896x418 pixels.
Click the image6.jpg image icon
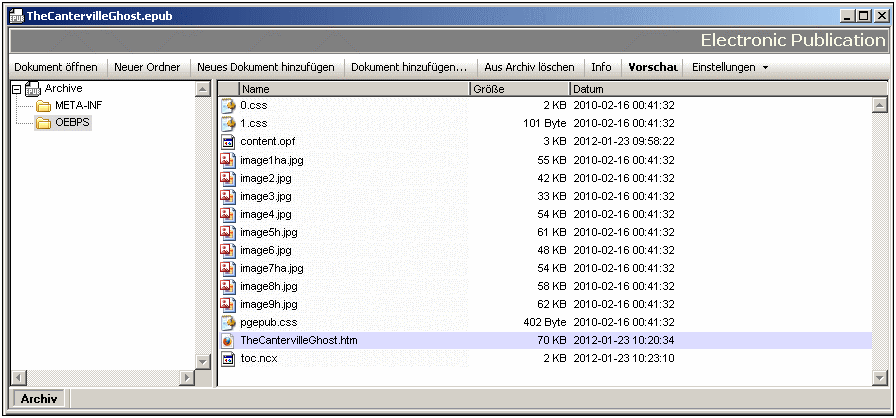(x=229, y=250)
